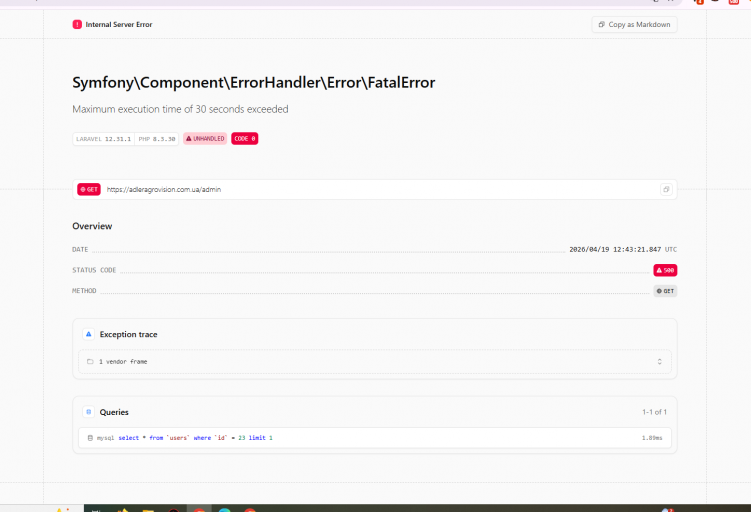Click the select from users query row
751x512 pixels.
coord(375,438)
